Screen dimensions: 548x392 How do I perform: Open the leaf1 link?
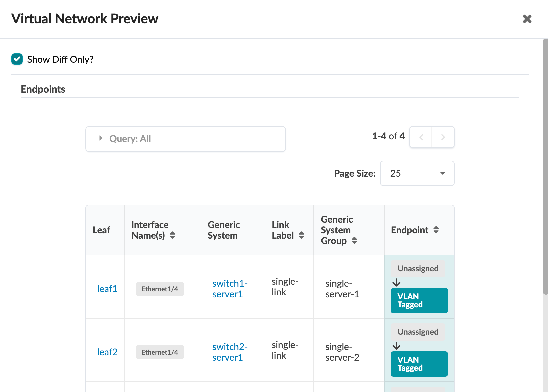107,289
